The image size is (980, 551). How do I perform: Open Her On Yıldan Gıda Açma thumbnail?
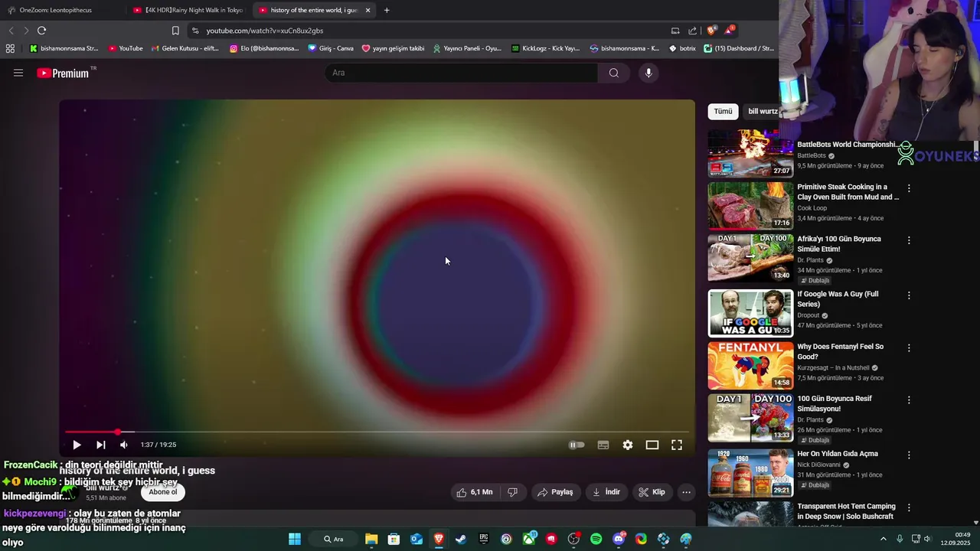(750, 472)
